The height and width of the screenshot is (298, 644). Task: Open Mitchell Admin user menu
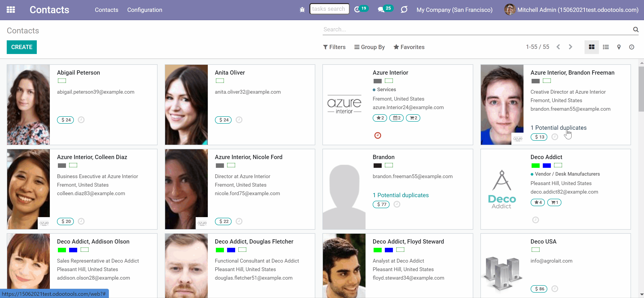[x=571, y=10]
